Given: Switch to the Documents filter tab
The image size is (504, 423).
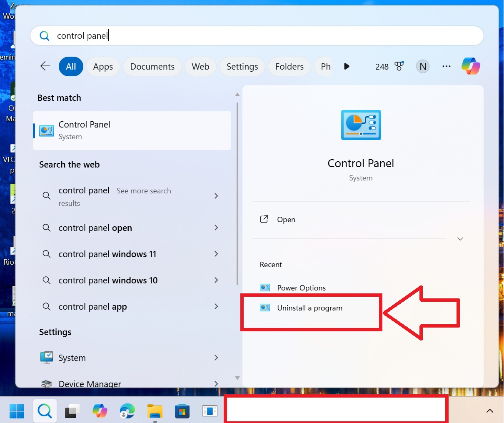Looking at the screenshot, I should 152,66.
